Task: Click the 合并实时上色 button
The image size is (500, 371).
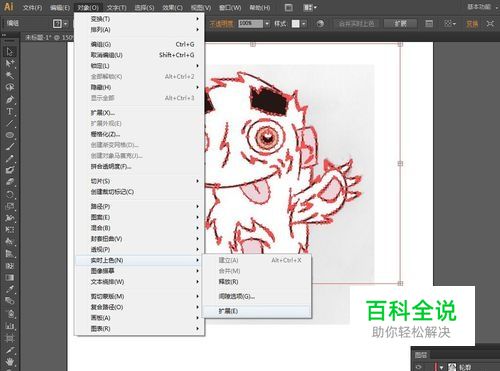Action: (356, 24)
